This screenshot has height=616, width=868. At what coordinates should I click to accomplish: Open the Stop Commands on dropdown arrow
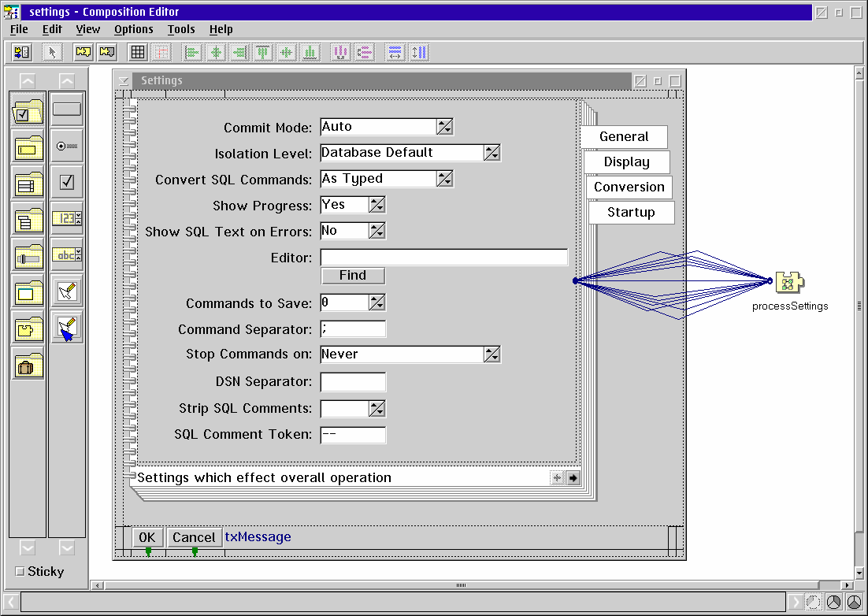[x=492, y=354]
